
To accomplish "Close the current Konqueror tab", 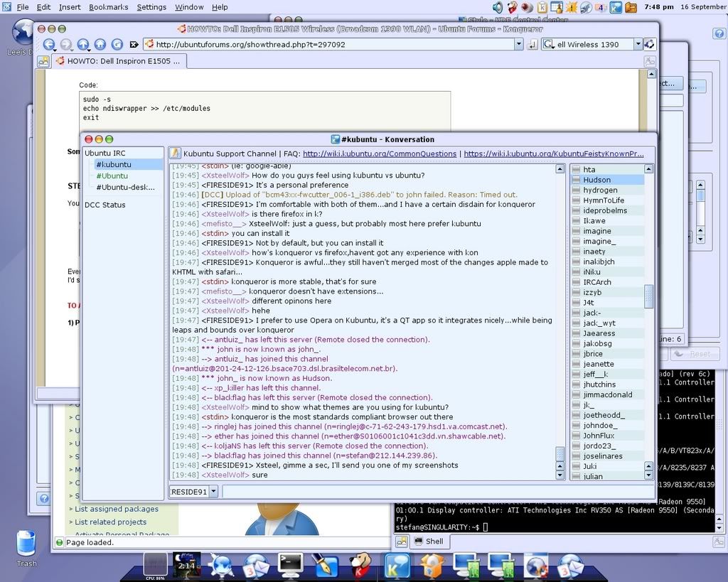I will (x=650, y=61).
